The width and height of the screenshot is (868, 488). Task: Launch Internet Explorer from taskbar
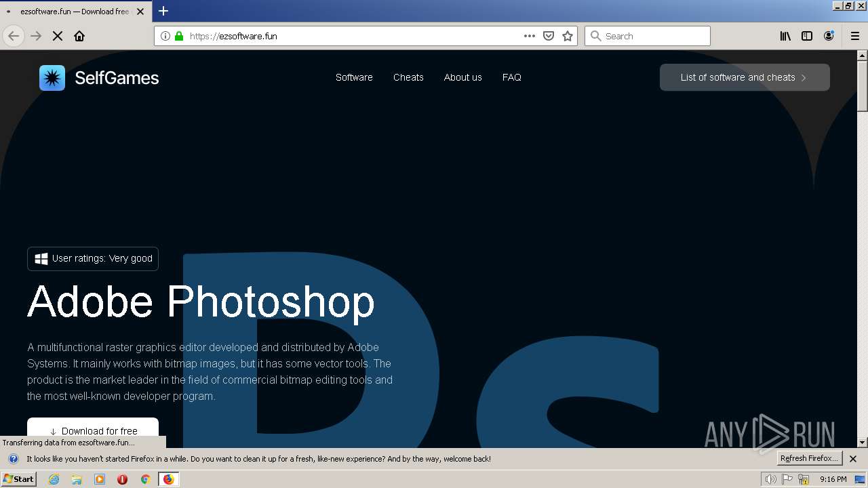click(54, 479)
